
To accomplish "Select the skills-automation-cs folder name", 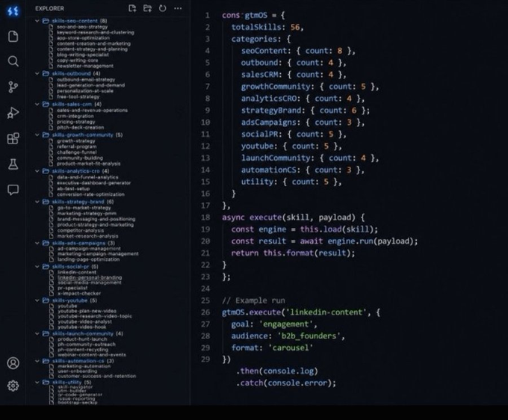I will 78,361.
